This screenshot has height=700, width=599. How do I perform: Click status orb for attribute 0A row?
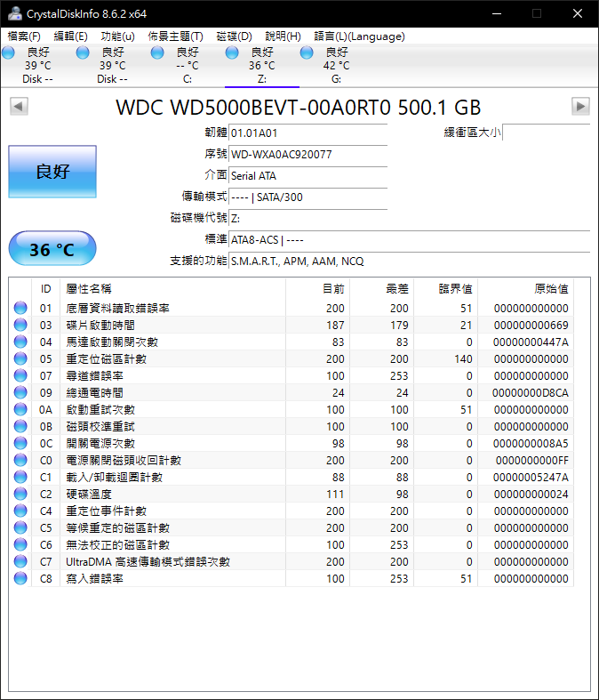coord(20,409)
